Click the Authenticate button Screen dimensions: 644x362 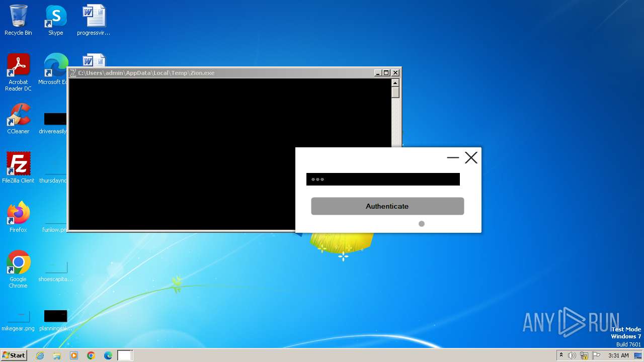point(387,206)
